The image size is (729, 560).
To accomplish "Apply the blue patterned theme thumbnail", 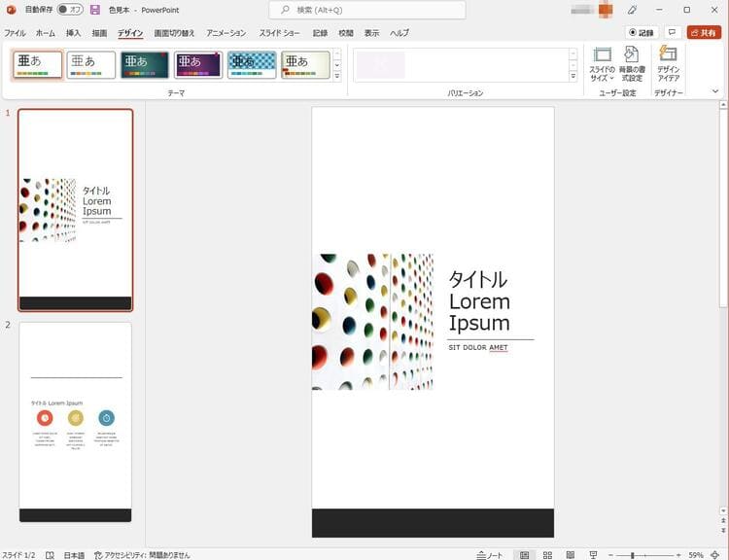I will (252, 64).
